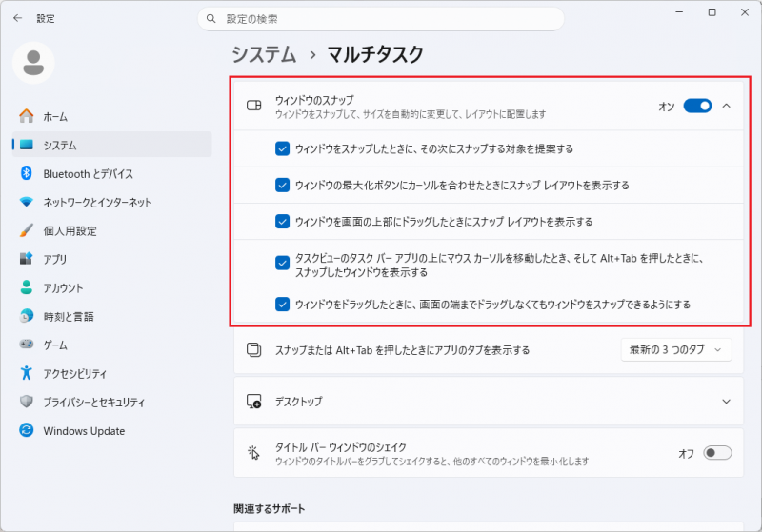Open プライバシーとセキュリティ settings page
The height and width of the screenshot is (532, 762).
[x=94, y=402]
